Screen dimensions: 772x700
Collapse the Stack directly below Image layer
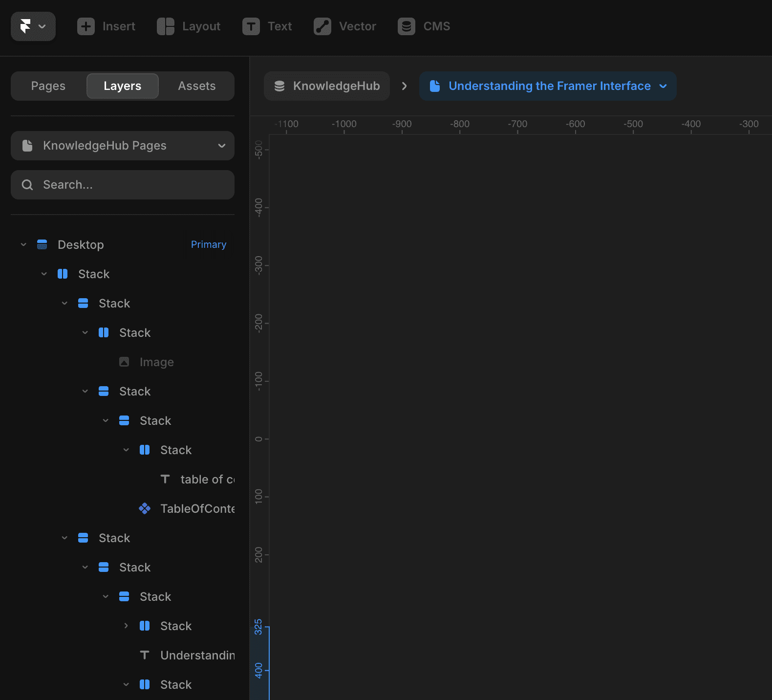[x=85, y=391]
